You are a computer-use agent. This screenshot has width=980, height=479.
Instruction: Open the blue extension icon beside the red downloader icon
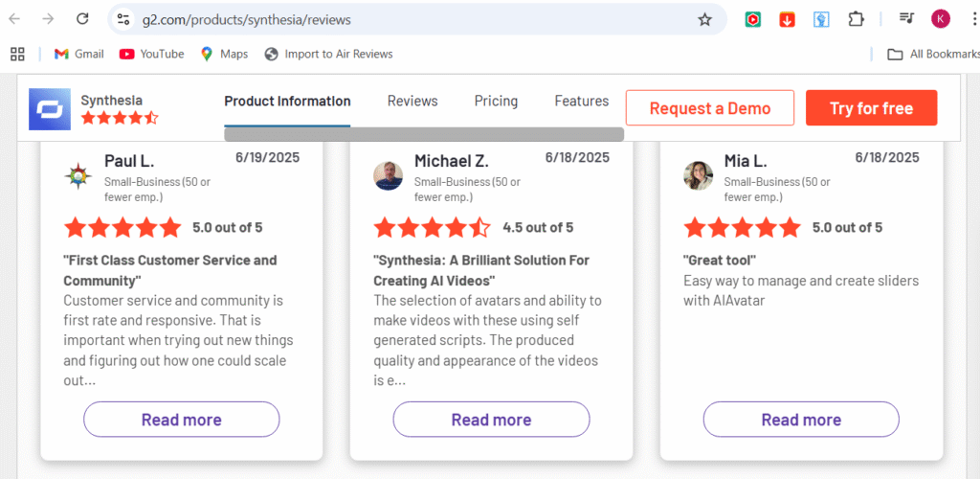tap(821, 20)
